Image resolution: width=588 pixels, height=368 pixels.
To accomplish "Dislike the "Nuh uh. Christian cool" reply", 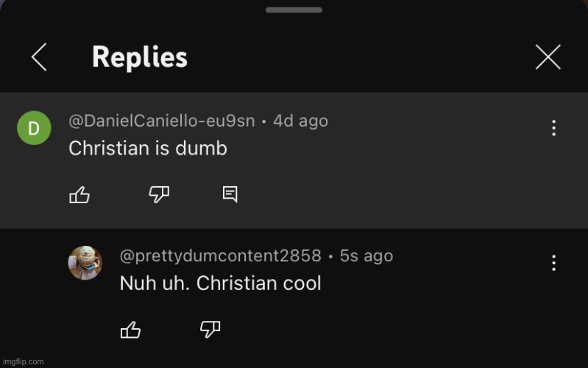I will [210, 330].
